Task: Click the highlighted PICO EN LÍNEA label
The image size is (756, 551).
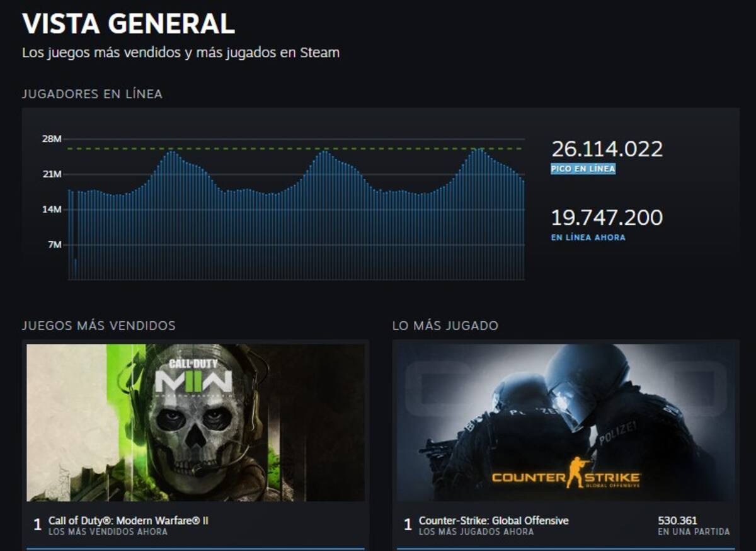Action: coord(583,169)
